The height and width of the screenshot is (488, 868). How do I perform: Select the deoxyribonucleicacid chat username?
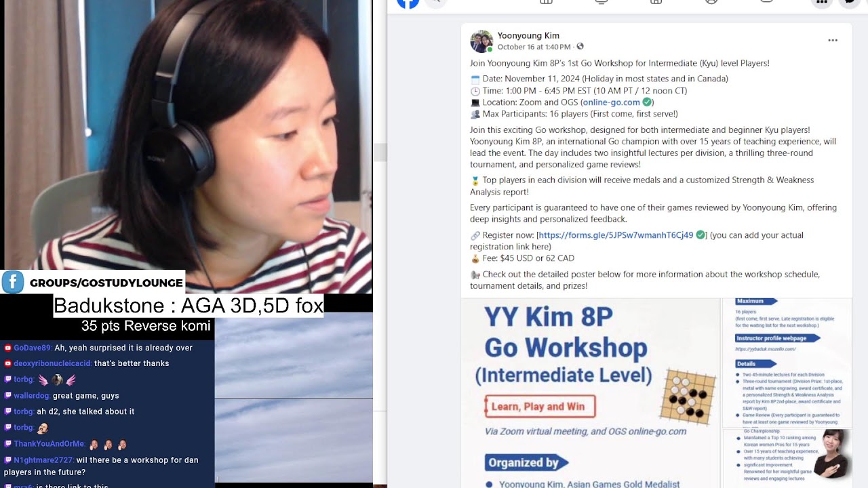tap(52, 363)
